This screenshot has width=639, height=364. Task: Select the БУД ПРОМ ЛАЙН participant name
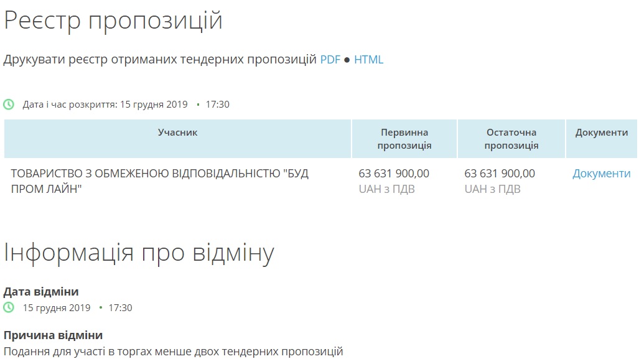159,180
